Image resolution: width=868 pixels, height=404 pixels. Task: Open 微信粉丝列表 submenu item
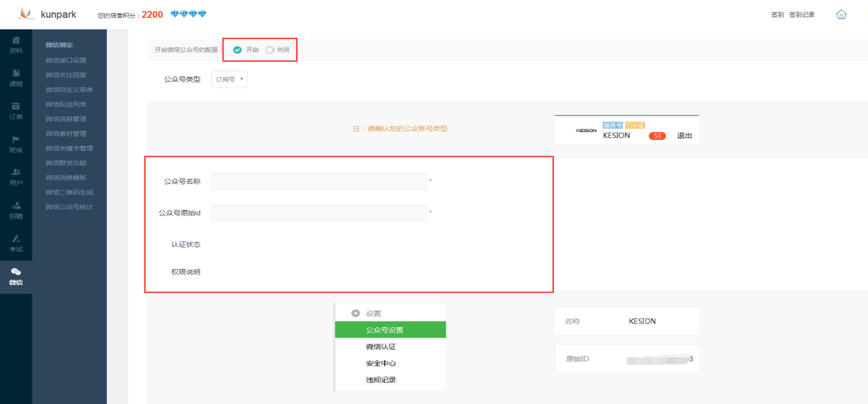66,104
